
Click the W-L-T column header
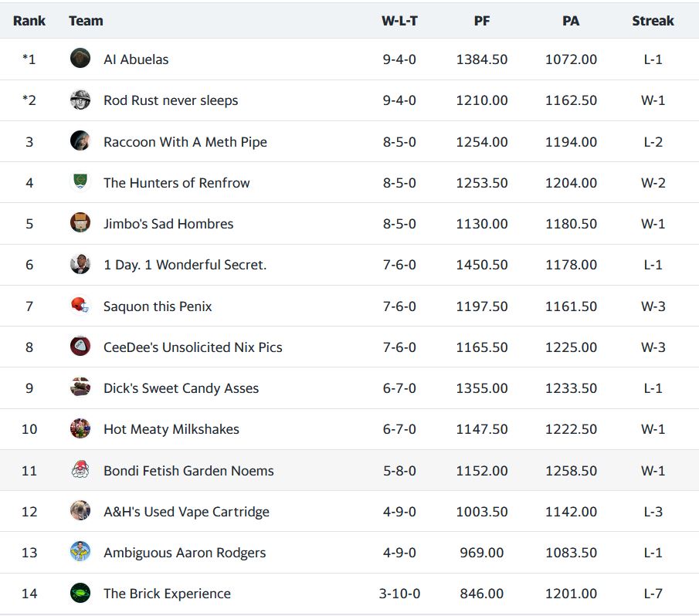tap(399, 21)
